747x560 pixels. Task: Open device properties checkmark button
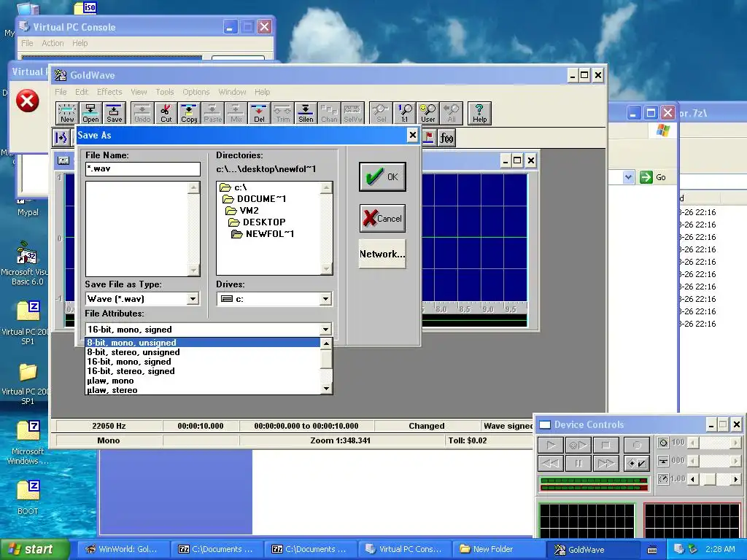[x=636, y=463]
